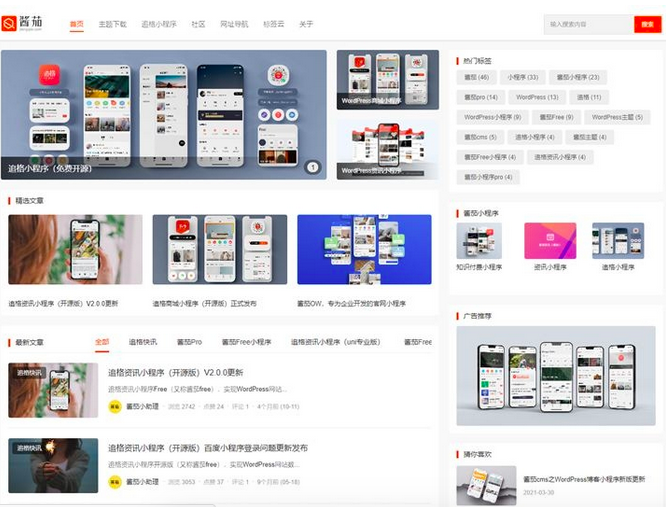
Task: Click 酱茄小助理 avatar on 百度小程序 article
Action: (x=115, y=482)
